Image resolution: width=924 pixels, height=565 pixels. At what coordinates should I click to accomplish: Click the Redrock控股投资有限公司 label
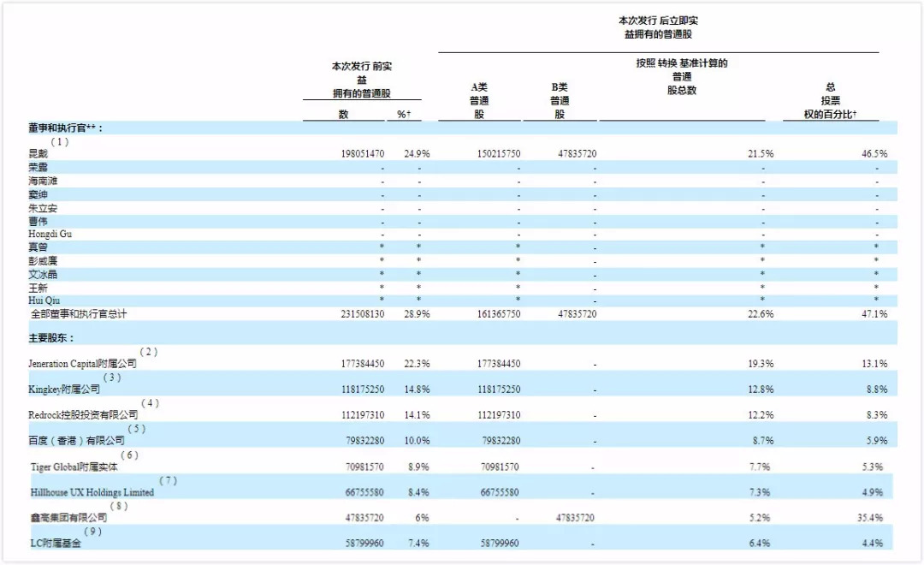click(83, 415)
